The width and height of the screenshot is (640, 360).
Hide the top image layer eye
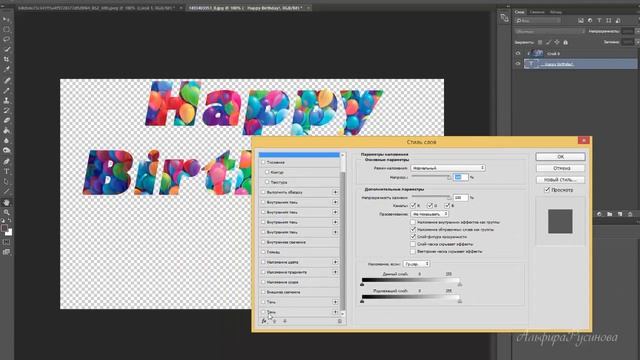[x=518, y=53]
